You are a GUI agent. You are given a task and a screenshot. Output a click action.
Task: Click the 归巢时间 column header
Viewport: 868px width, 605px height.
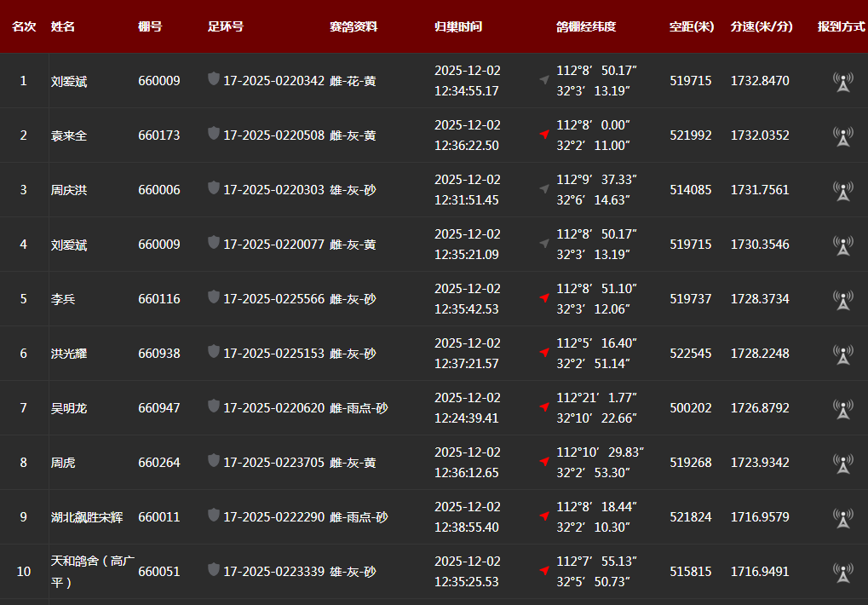pos(457,26)
